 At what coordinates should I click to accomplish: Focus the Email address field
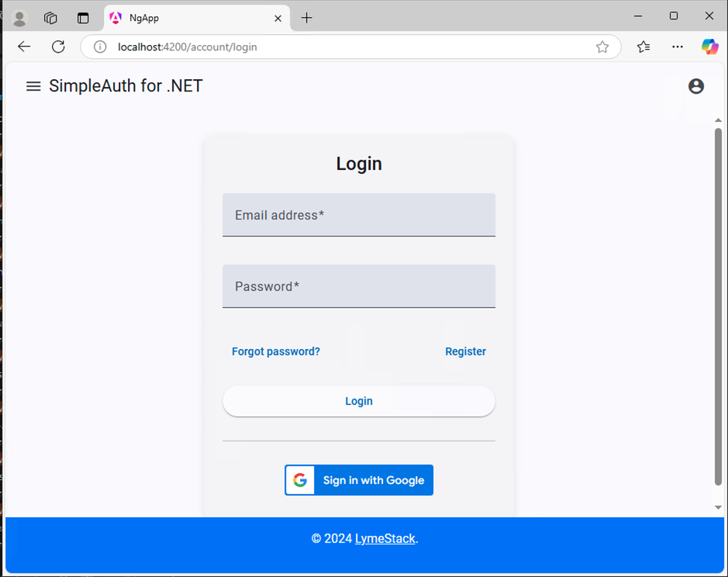359,215
